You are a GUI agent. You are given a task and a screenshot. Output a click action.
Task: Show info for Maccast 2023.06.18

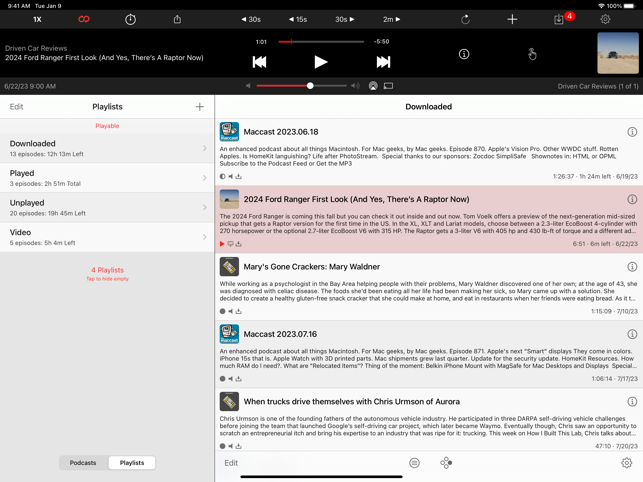pyautogui.click(x=632, y=132)
